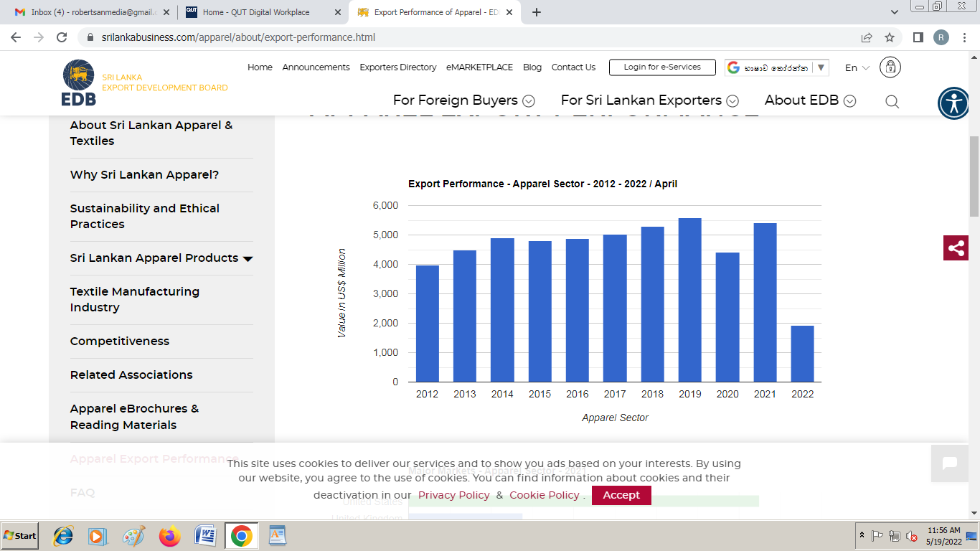Select the Export Performance of Apparel tab
This screenshot has height=551, width=980.
(x=436, y=12)
